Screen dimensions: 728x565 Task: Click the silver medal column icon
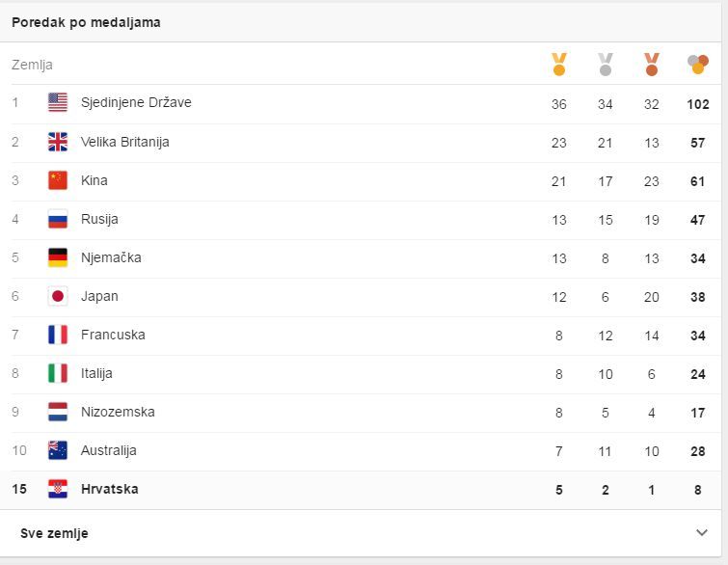[x=605, y=65]
